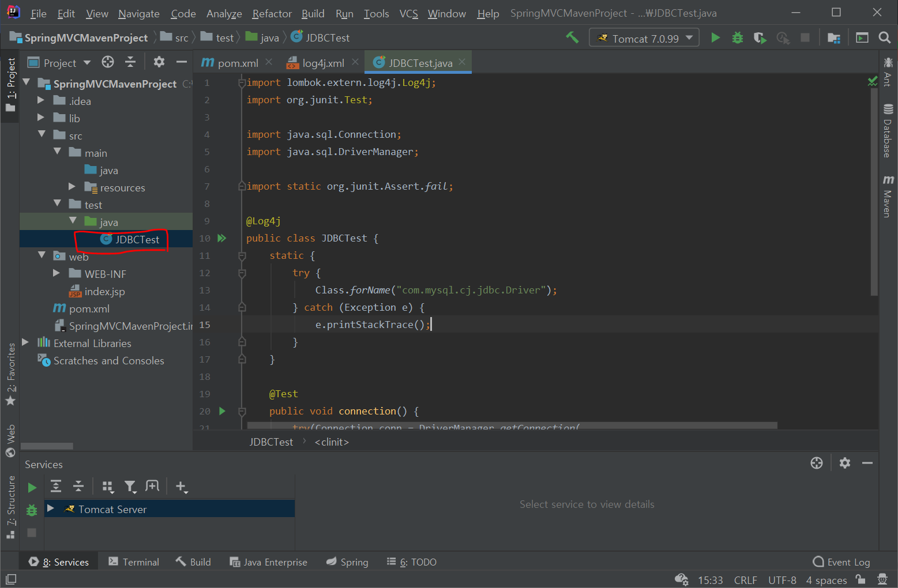Toggle the 1: Project side tool window
This screenshot has width=898, height=588.
[10, 85]
